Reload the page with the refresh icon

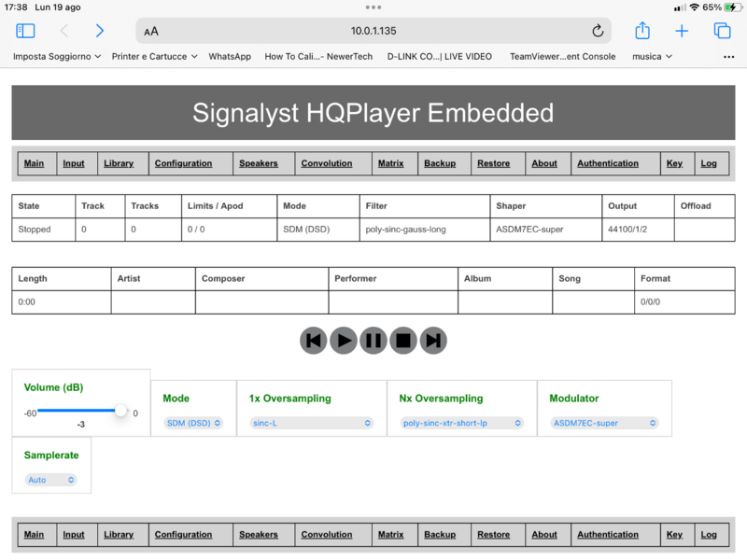point(598,31)
